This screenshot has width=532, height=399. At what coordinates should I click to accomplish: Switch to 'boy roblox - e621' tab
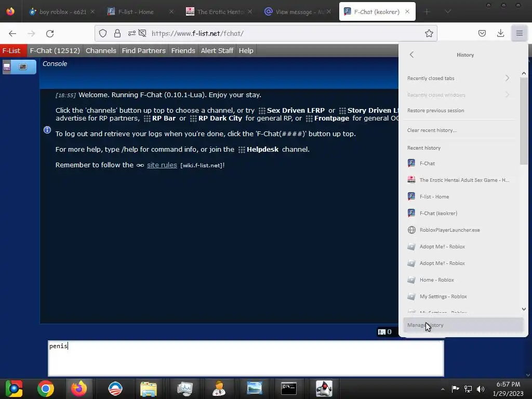coord(62,12)
